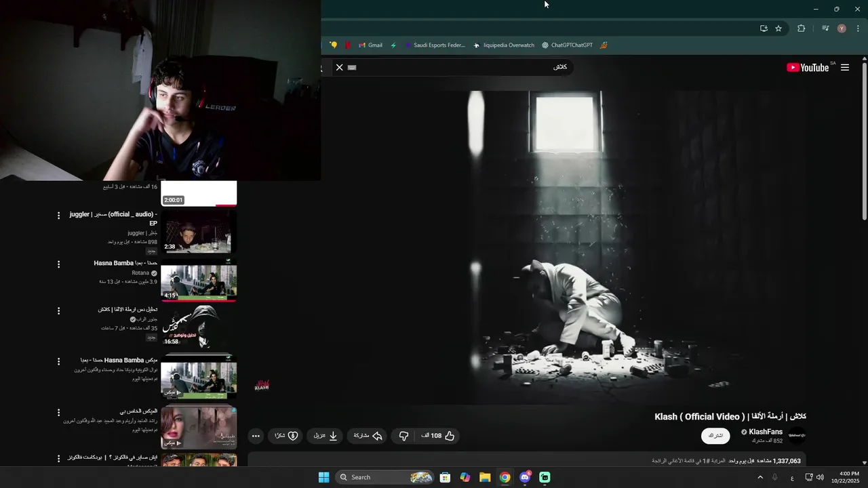Click the YouTube logo
Screen dimensions: 868x488
[x=808, y=67]
